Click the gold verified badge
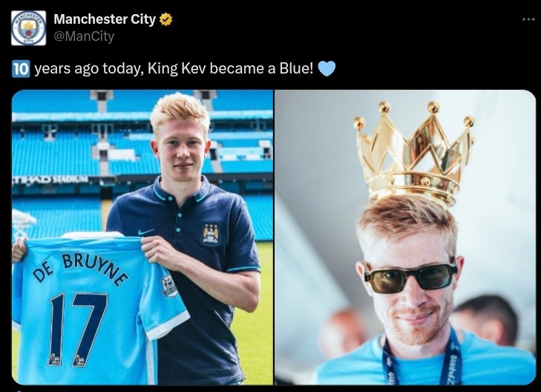Image resolution: width=541 pixels, height=392 pixels. (x=166, y=19)
